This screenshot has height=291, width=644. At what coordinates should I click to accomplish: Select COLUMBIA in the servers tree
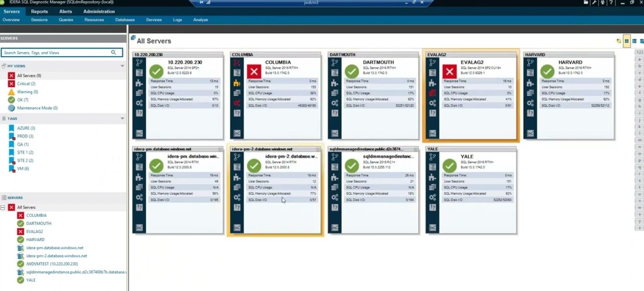(36, 215)
